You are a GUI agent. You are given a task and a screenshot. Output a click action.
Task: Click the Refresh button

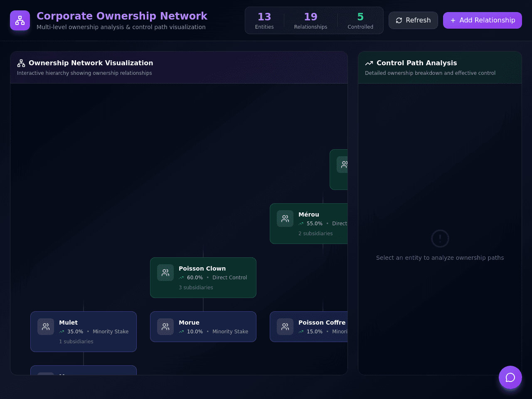[413, 20]
